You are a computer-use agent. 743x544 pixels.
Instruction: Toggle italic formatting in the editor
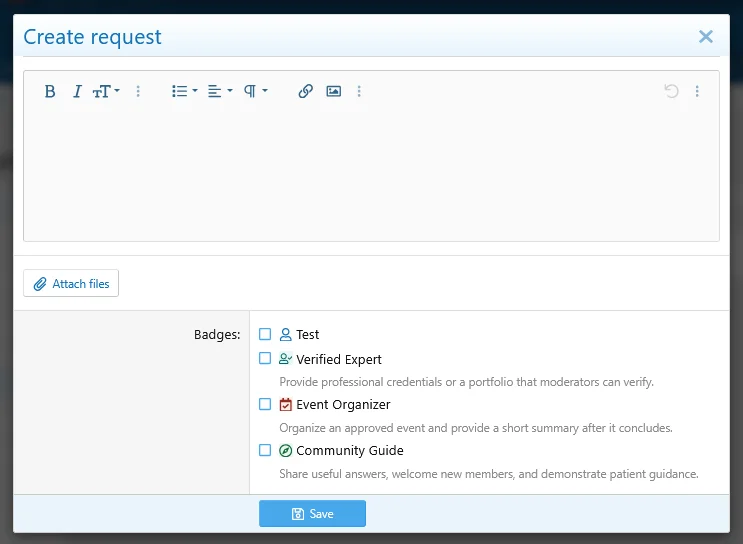(77, 91)
